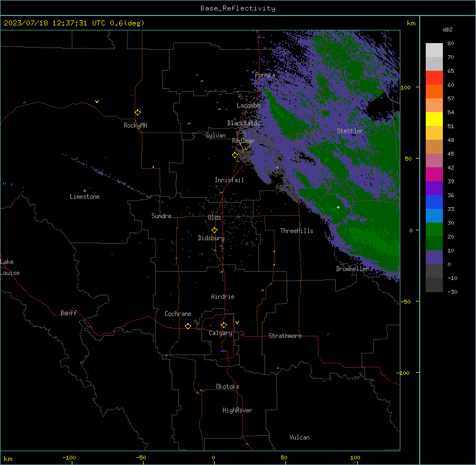Click the Strathmore label
476x465 pixels.
(x=285, y=336)
